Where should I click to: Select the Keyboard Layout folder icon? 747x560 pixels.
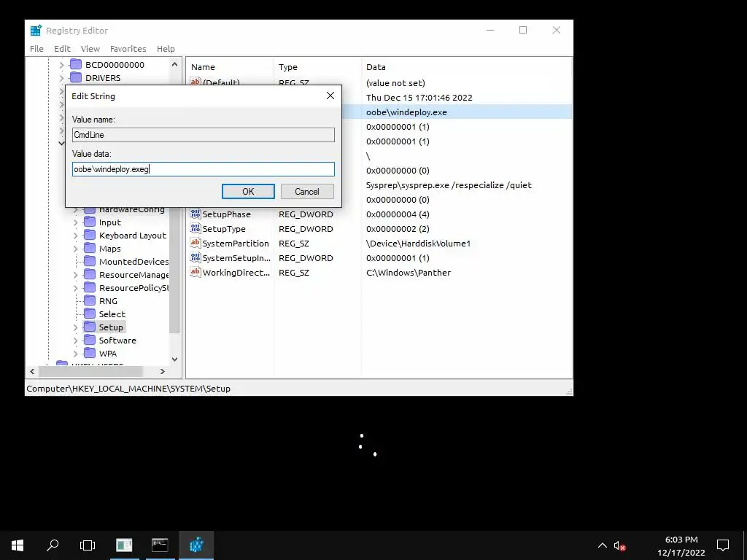point(90,236)
